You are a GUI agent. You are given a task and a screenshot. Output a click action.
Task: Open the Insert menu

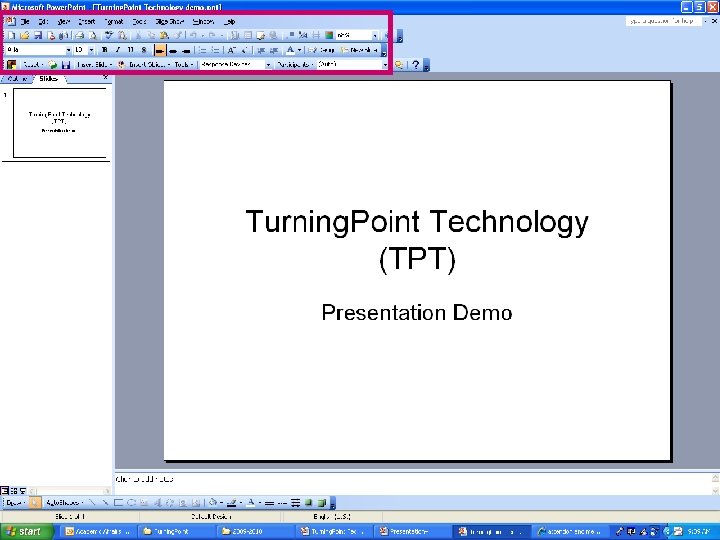coord(86,22)
